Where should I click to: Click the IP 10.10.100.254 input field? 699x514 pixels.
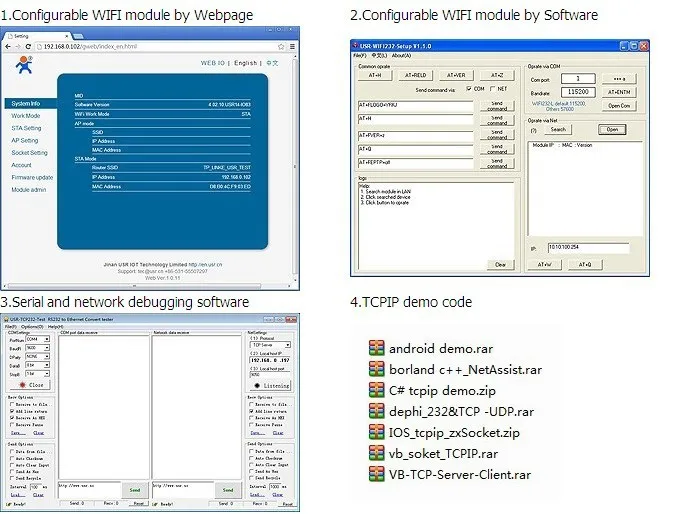588,247
